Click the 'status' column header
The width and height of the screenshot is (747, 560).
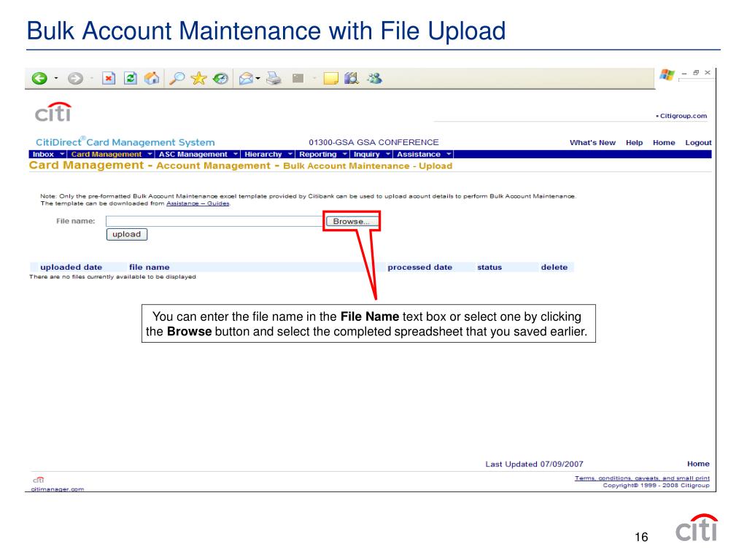point(489,267)
